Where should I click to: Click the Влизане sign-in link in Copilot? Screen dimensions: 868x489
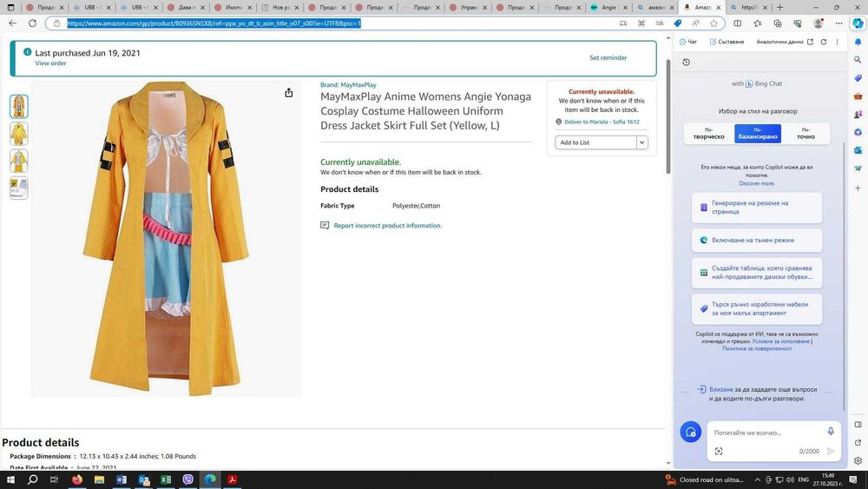[720, 389]
